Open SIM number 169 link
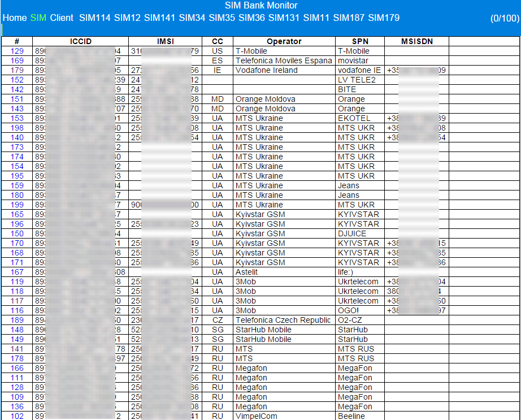Screen dimensions: 521x420 pyautogui.click(x=17, y=60)
